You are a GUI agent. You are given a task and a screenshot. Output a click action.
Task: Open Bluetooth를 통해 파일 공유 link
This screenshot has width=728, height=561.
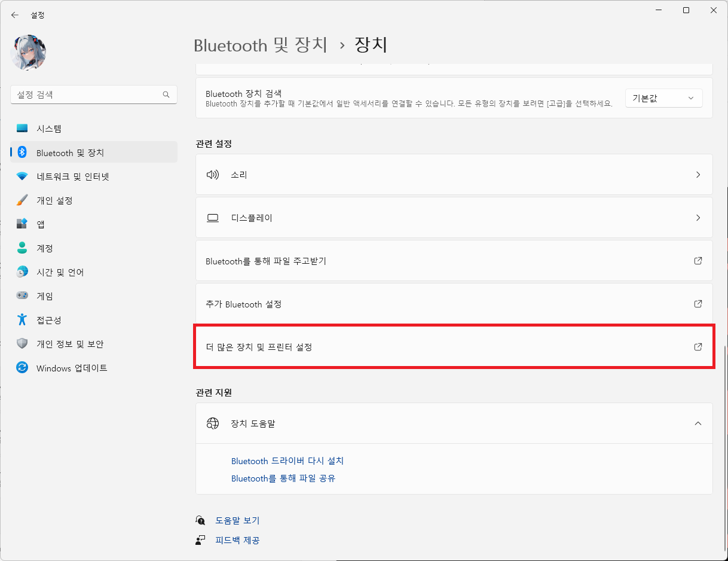tap(283, 478)
